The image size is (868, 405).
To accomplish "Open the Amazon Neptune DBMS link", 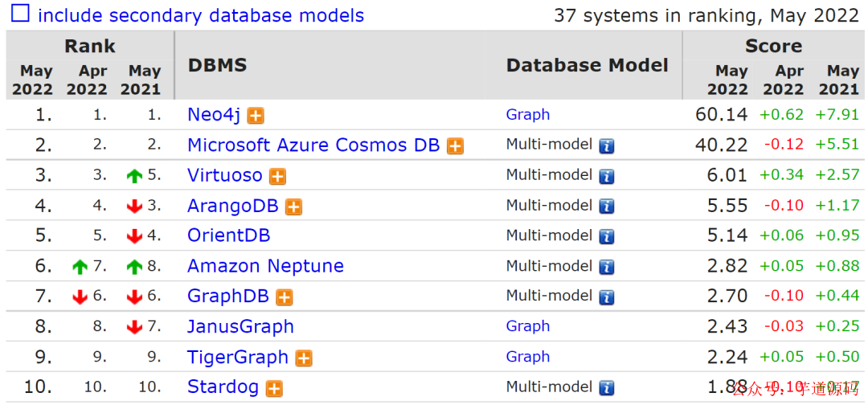I will (266, 266).
